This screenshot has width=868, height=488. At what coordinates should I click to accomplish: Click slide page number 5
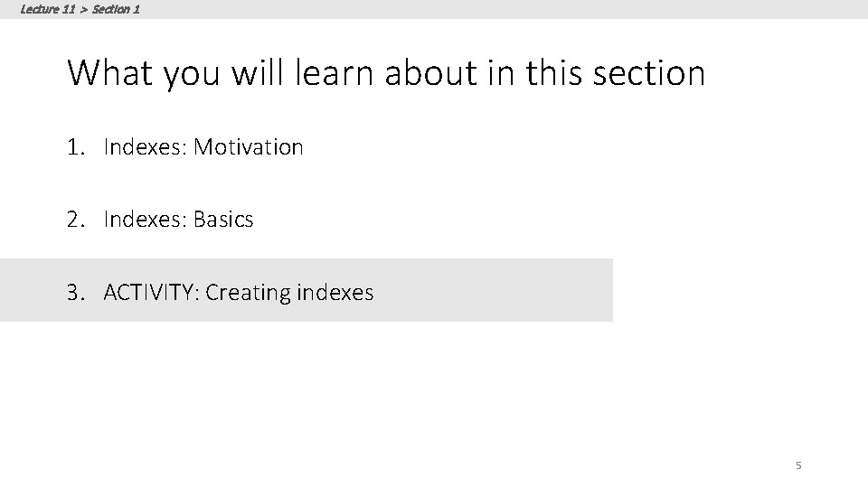point(798,465)
